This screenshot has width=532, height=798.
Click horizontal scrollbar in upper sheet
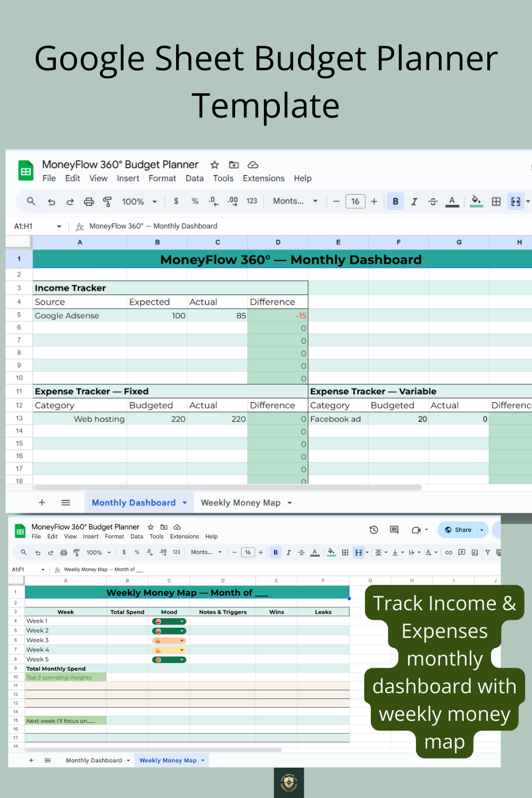(228, 487)
